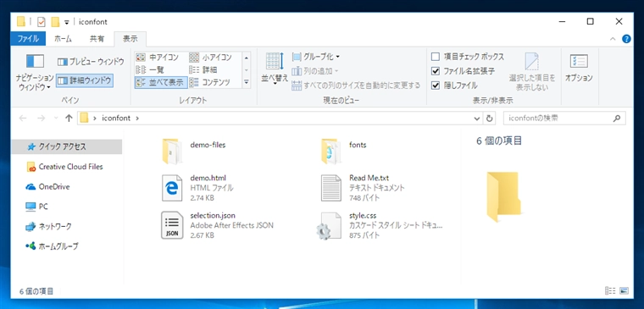Screen dimensions: 644x309
Task: Click the demo.html file name
Action: tap(208, 178)
